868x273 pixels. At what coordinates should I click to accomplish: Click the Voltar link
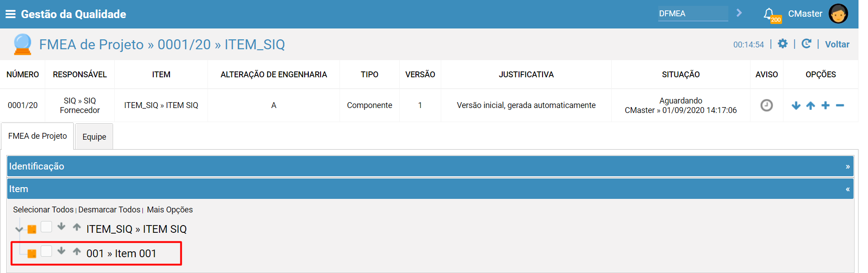(x=837, y=44)
